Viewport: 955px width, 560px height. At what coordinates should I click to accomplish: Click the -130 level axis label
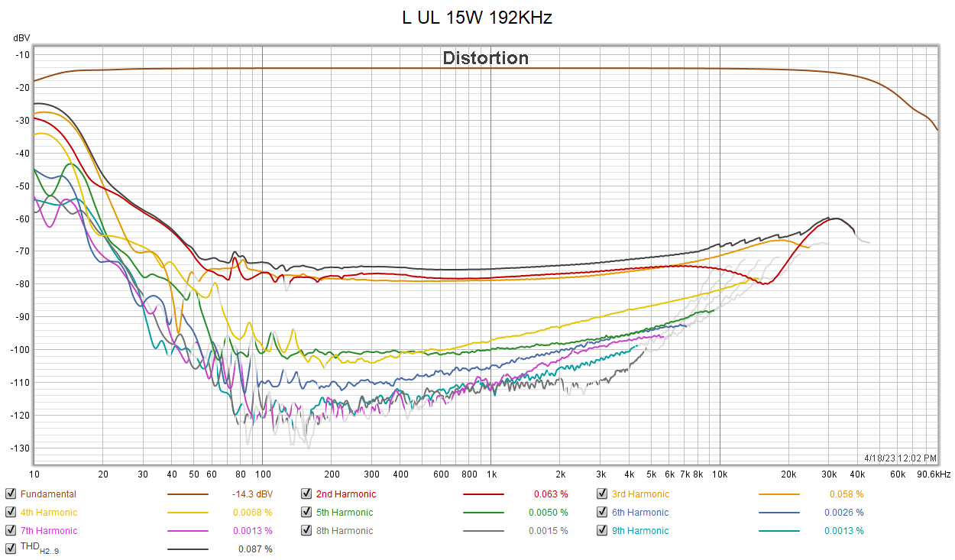pyautogui.click(x=19, y=448)
